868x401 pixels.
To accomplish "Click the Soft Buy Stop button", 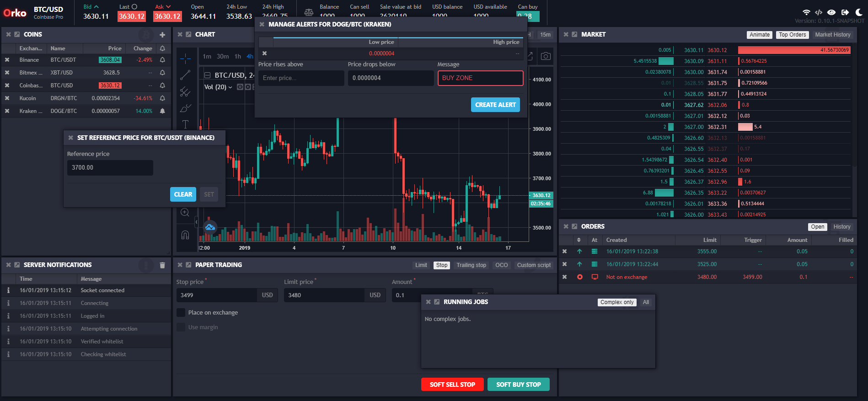I will point(519,385).
